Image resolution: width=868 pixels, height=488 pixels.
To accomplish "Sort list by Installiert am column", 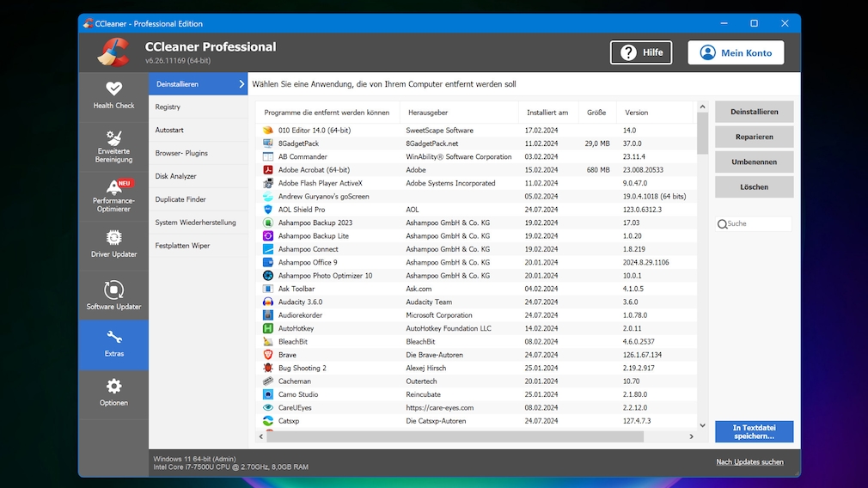I will [547, 113].
